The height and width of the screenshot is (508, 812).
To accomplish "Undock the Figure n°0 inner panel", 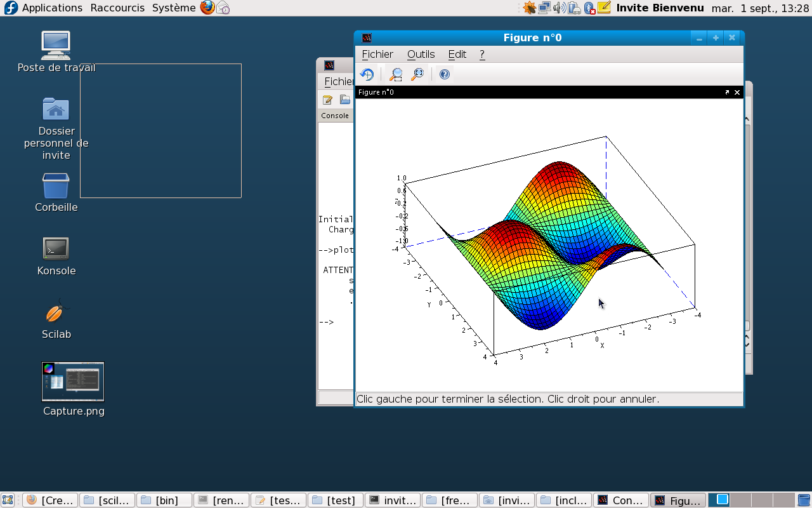I will coord(727,92).
